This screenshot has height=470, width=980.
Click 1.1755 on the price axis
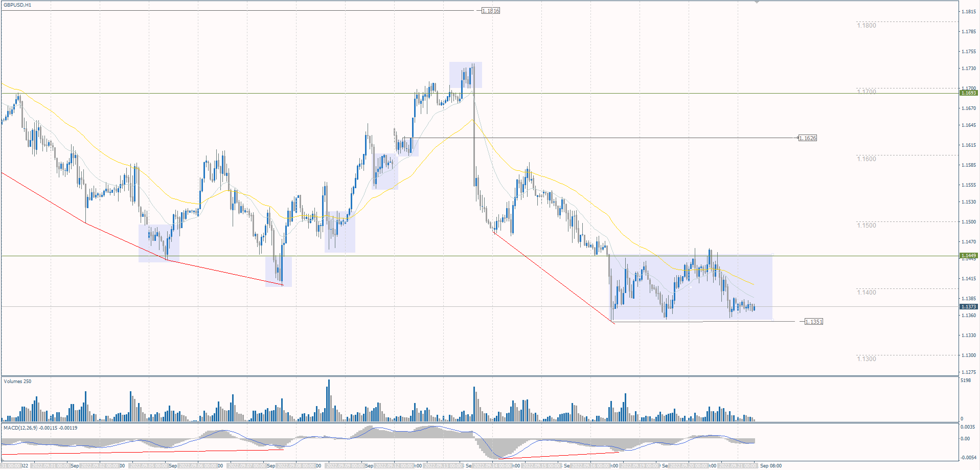(x=969, y=52)
